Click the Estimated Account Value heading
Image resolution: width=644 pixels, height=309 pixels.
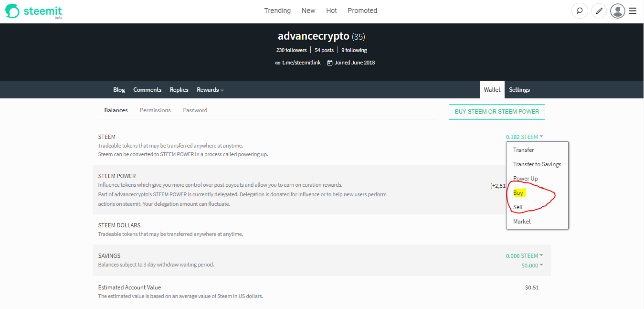129,288
